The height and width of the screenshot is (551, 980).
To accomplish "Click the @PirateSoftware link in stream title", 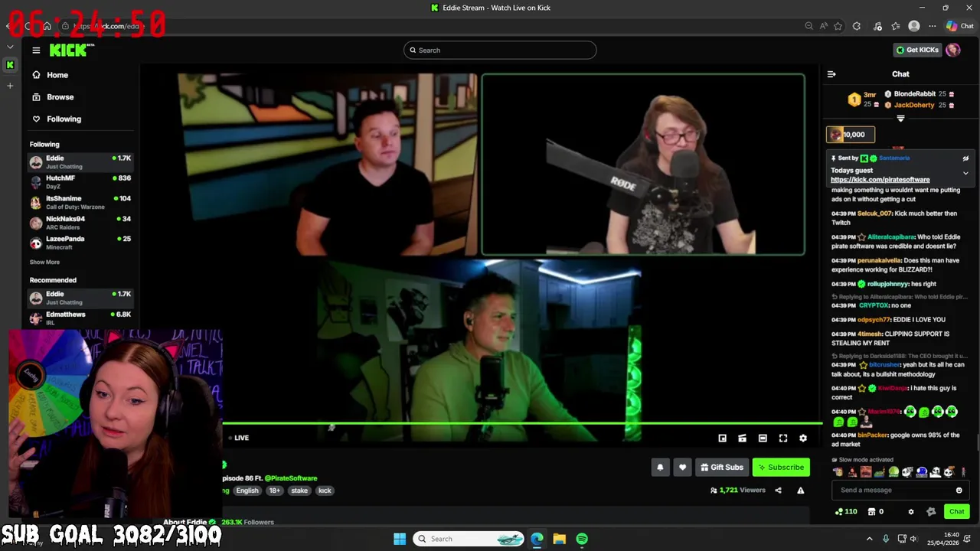I will 291,478.
